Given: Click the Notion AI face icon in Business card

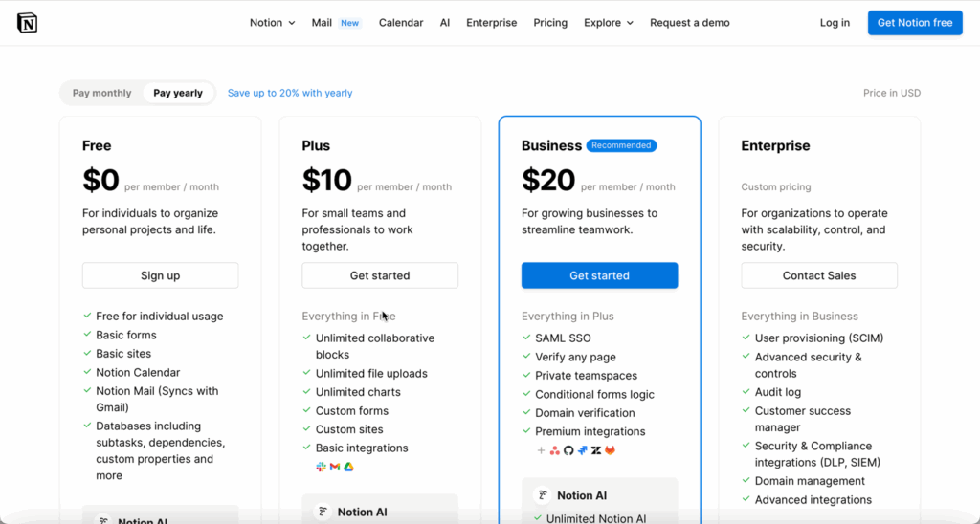Looking at the screenshot, I should click(542, 495).
